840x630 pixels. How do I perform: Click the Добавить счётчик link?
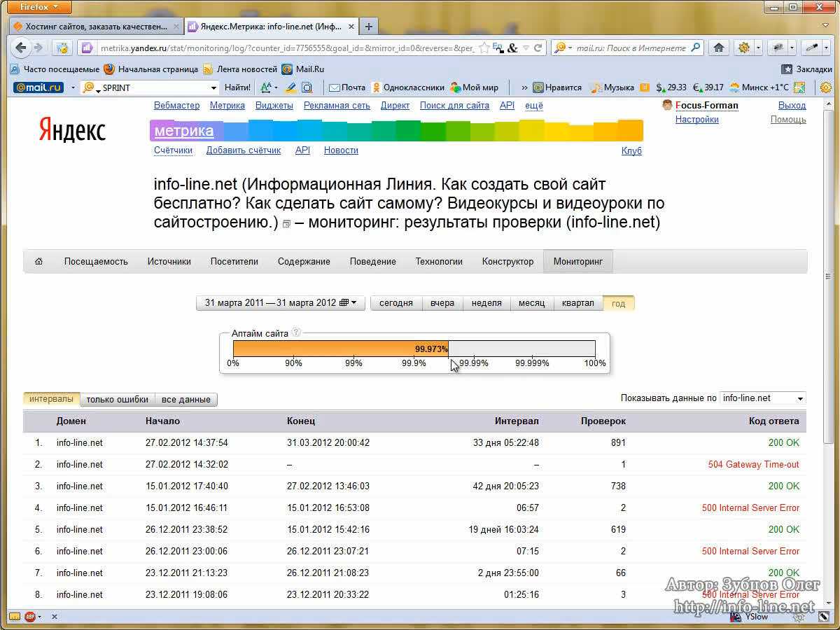[x=243, y=150]
